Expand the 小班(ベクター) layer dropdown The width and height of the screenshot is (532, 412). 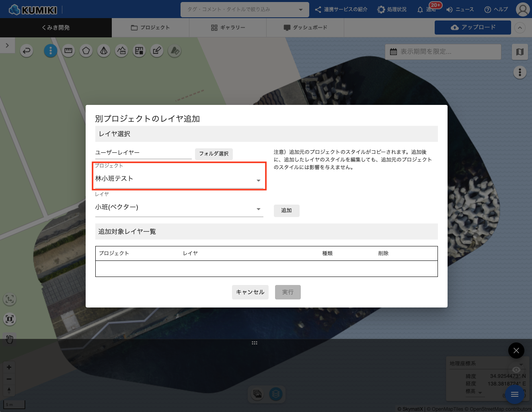click(x=179, y=208)
